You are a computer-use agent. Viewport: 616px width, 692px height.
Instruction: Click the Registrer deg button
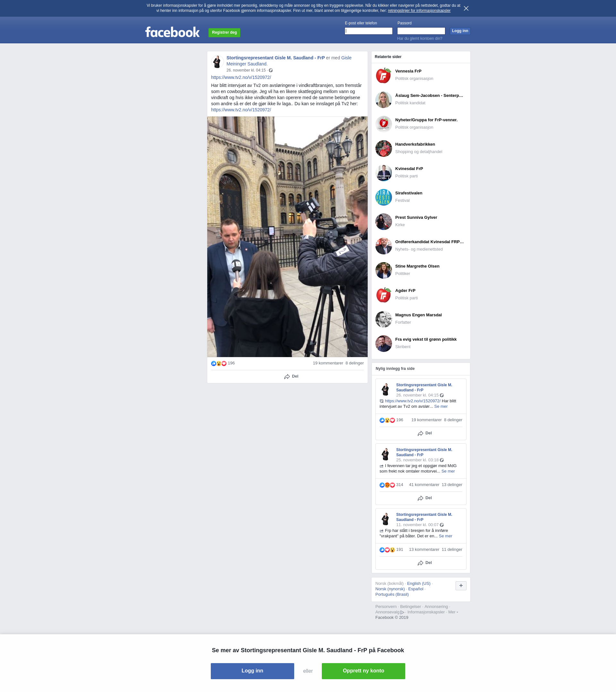[x=224, y=32]
